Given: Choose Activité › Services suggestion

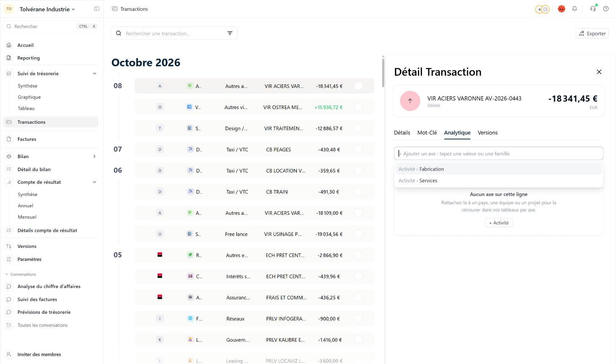Looking at the screenshot, I should click(x=498, y=181).
